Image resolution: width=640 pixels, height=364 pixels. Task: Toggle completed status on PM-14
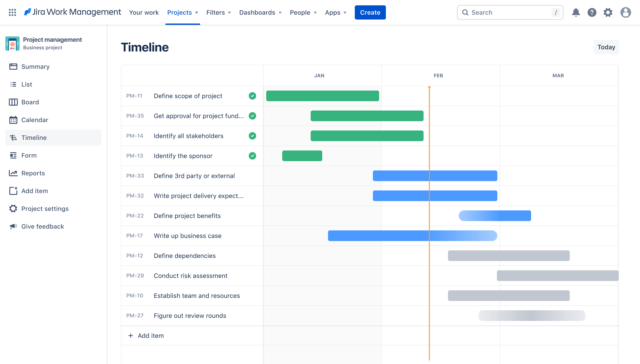[x=252, y=136]
